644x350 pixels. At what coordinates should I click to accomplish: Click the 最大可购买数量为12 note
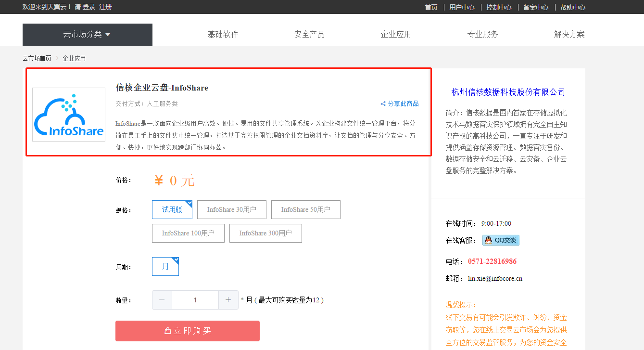(289, 300)
